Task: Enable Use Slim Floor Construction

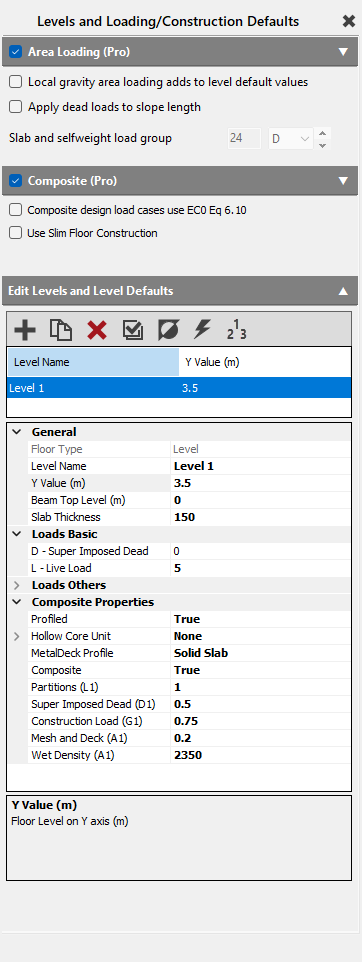Action: (x=16, y=233)
